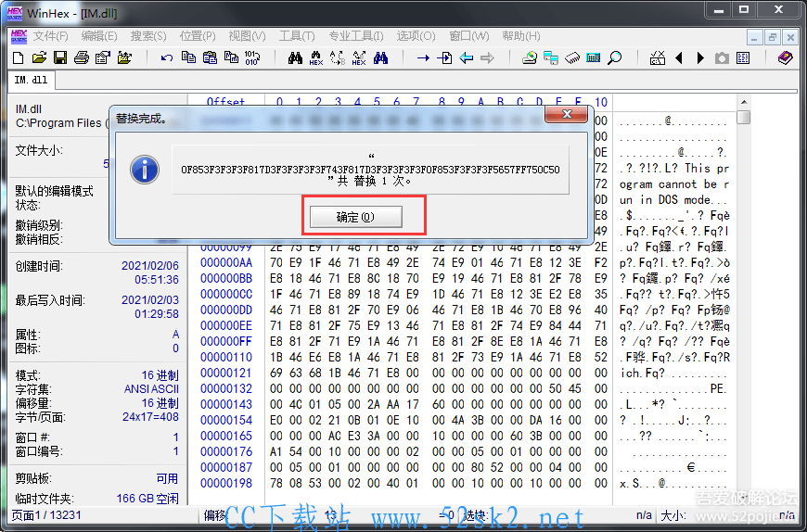Screen dimensions: 807x532
Task: Close the 替换完成 dialog with the red X
Action: tap(566, 114)
